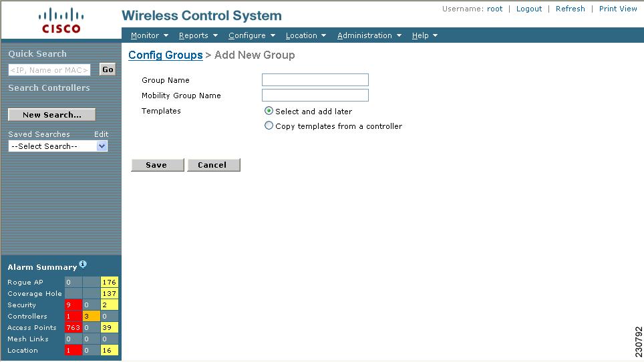Click Security yellow minor count 2
The width and height of the screenshot is (644, 362).
110,305
